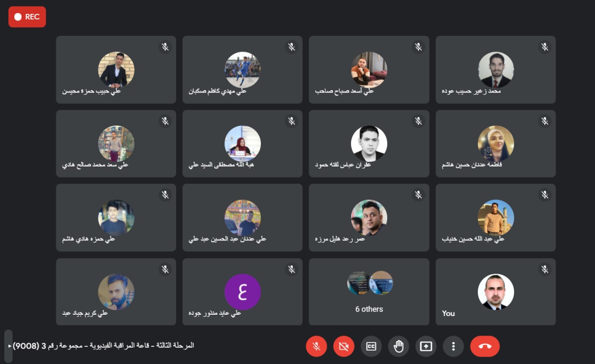
Task: Click the REC recording indicator
Action: [27, 17]
